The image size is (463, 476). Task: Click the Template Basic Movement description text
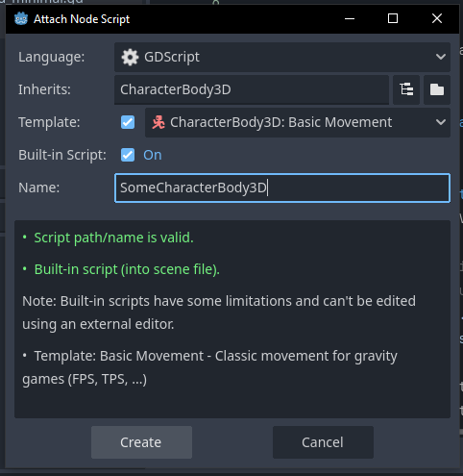pyautogui.click(x=209, y=367)
